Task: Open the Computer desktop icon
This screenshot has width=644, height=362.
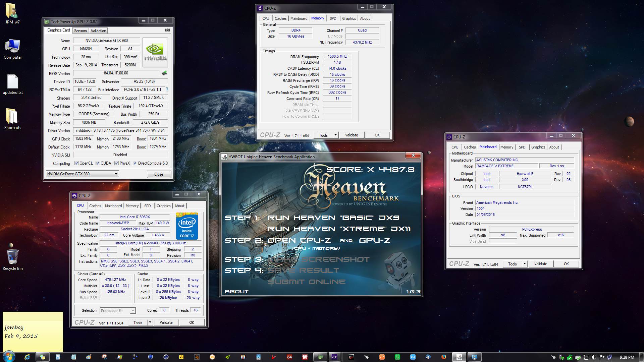Action: [12, 49]
